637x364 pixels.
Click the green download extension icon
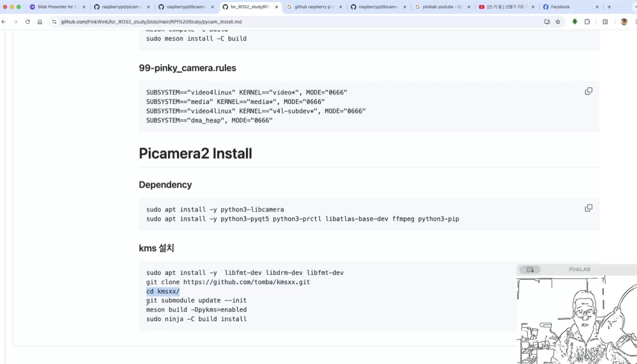(x=575, y=22)
